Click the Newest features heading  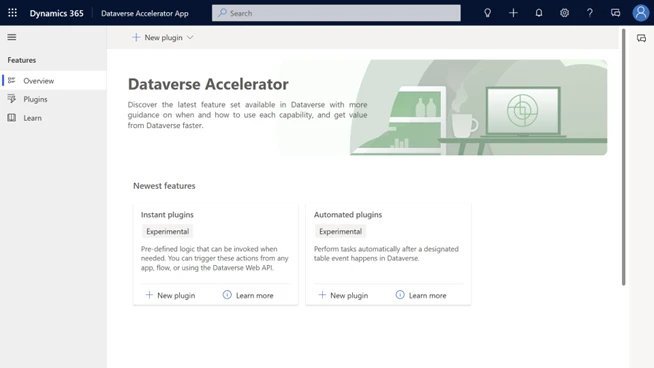(164, 186)
